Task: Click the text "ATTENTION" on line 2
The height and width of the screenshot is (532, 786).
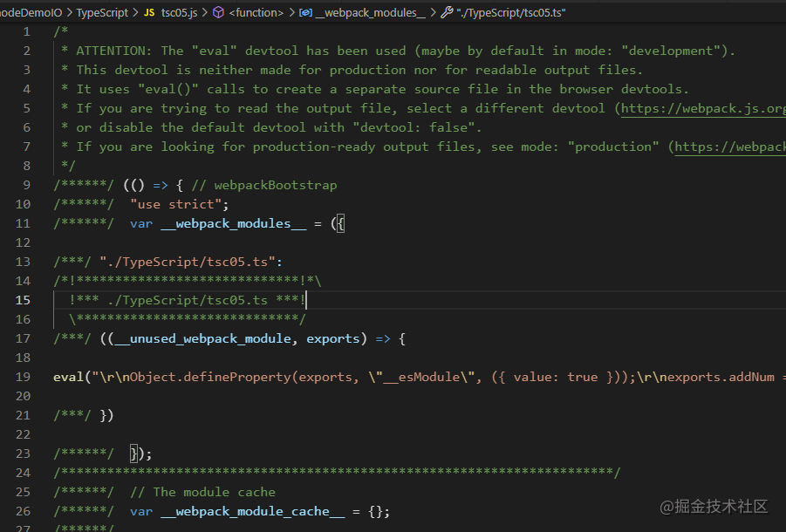Action: [110, 51]
